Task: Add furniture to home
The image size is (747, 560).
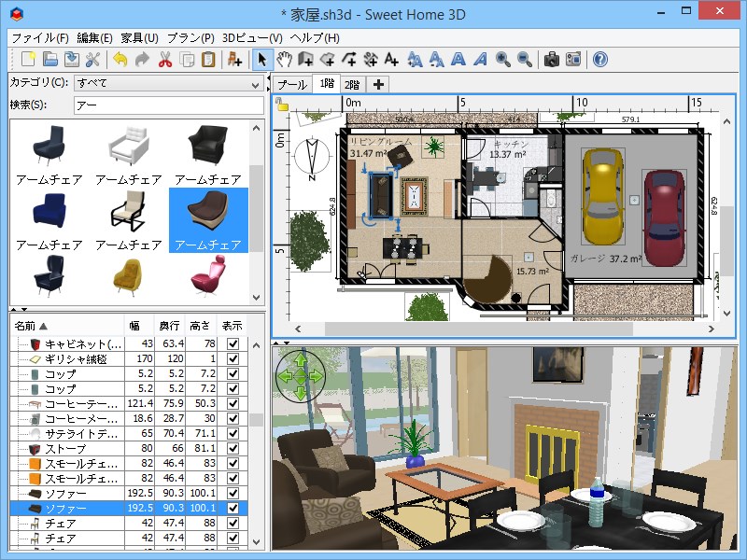Action: [x=234, y=60]
